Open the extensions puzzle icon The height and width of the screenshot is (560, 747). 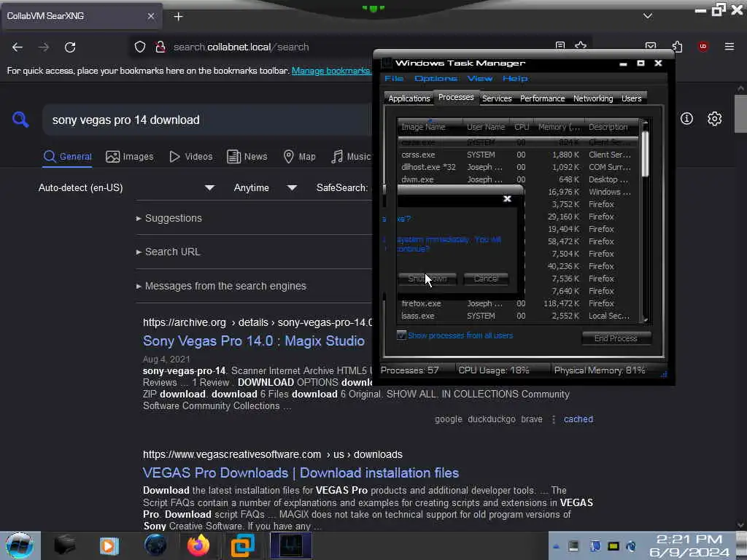point(677,46)
